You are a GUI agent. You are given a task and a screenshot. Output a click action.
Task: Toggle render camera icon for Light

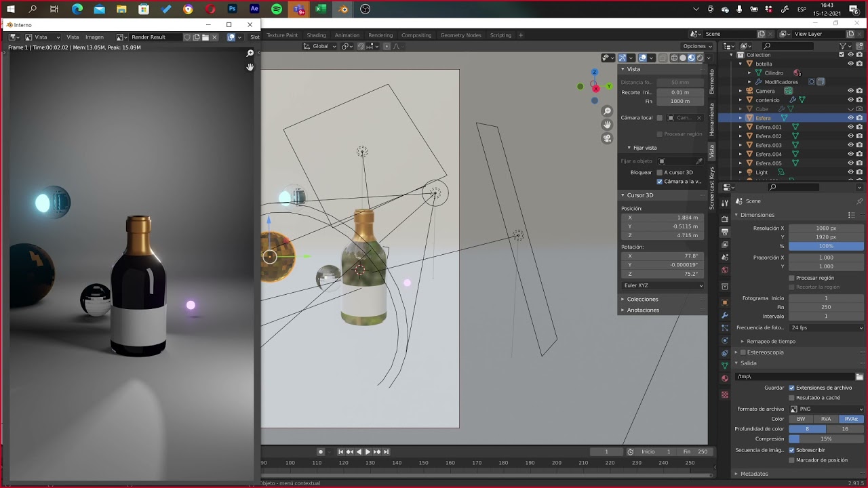point(859,172)
